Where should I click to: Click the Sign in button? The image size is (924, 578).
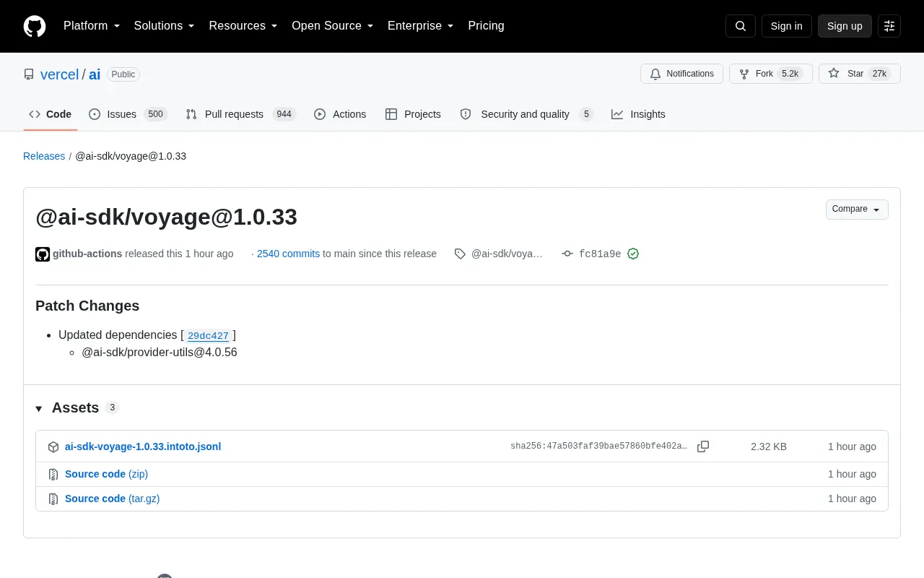tap(787, 26)
